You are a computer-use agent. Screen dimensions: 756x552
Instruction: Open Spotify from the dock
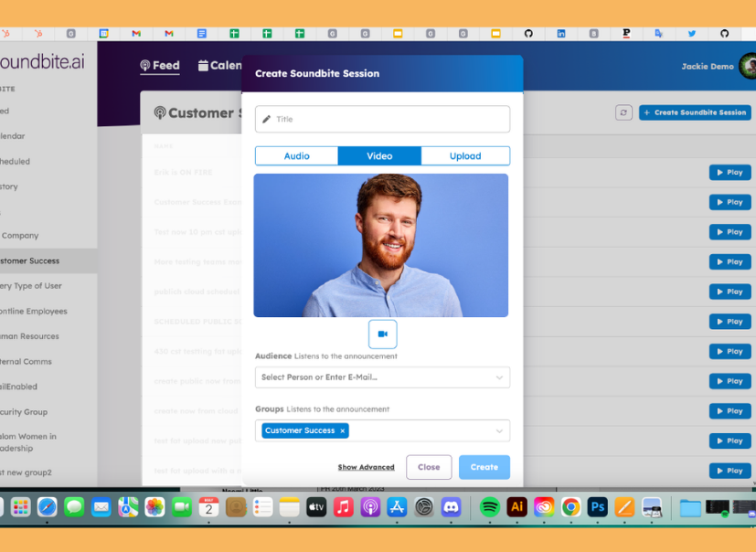coord(490,507)
